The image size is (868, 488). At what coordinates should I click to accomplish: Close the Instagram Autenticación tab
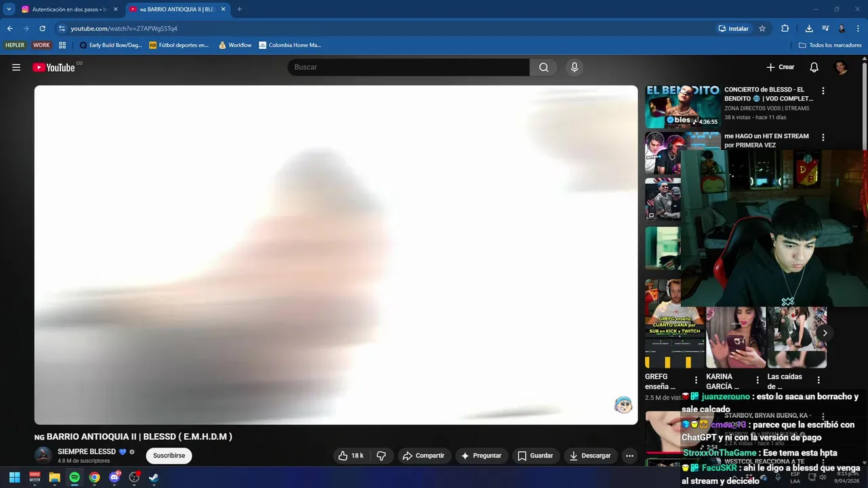coord(115,9)
